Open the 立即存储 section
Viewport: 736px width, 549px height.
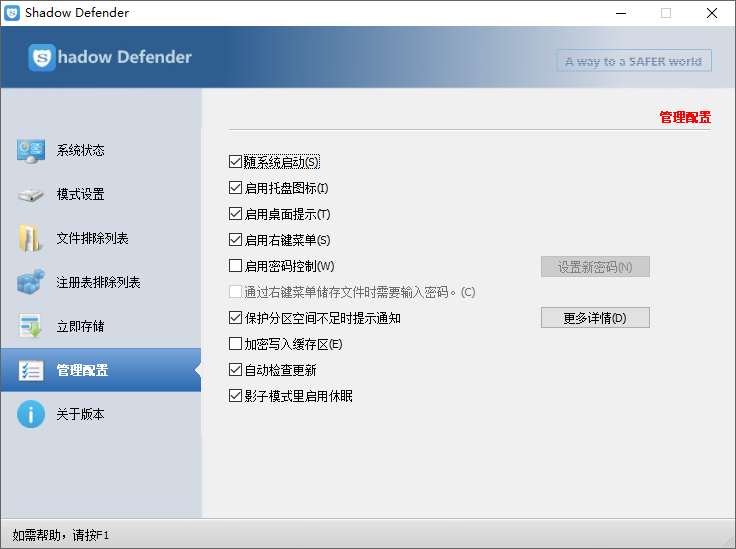click(101, 326)
